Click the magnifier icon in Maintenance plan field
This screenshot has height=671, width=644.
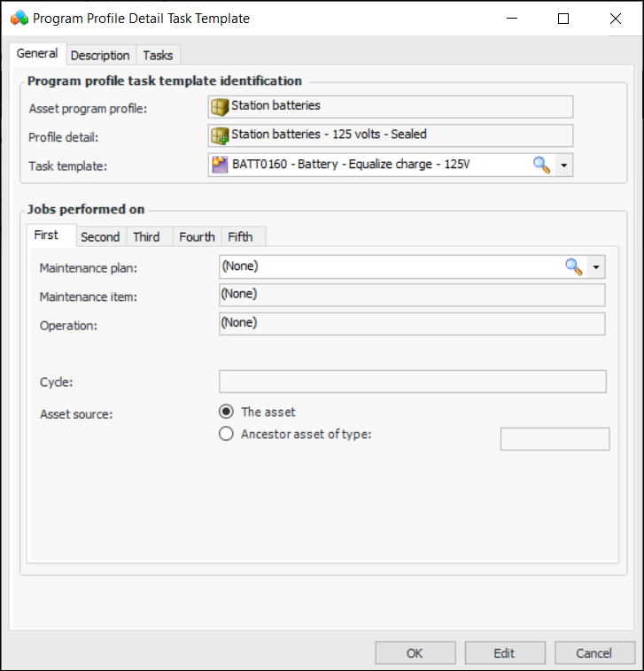coord(574,266)
